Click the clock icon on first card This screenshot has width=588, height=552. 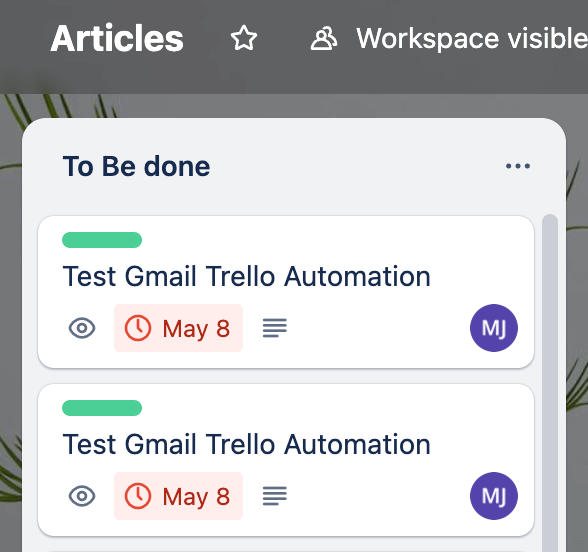coord(138,328)
